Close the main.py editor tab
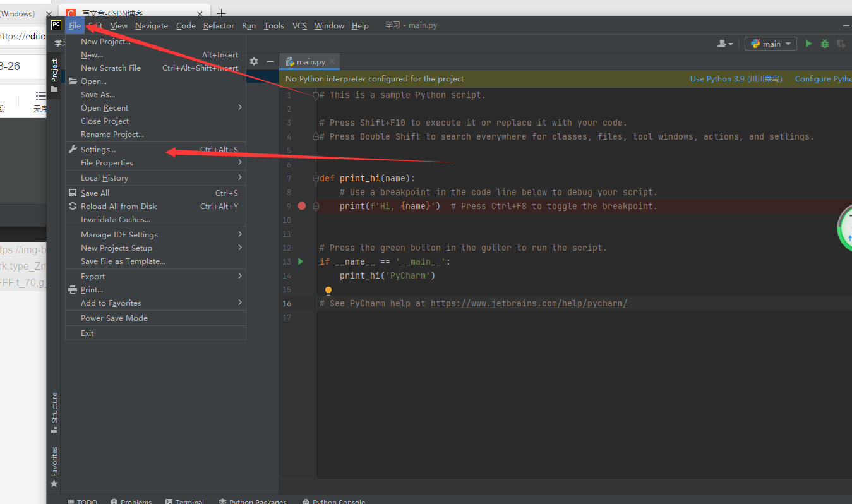Screen dimensions: 852x504 tap(333, 62)
